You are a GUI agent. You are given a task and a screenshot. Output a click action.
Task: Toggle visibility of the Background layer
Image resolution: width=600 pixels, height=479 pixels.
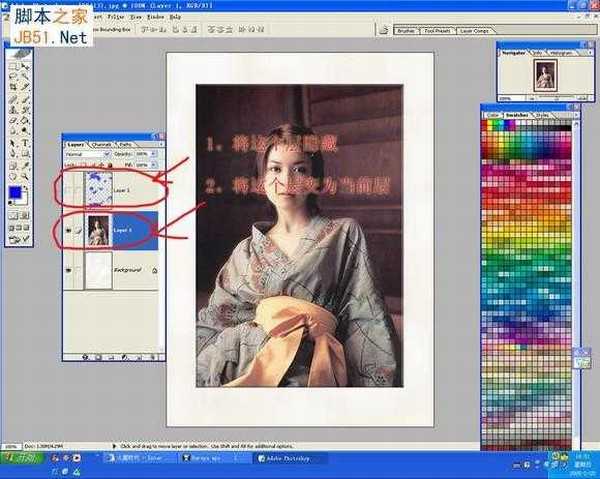coord(68,271)
